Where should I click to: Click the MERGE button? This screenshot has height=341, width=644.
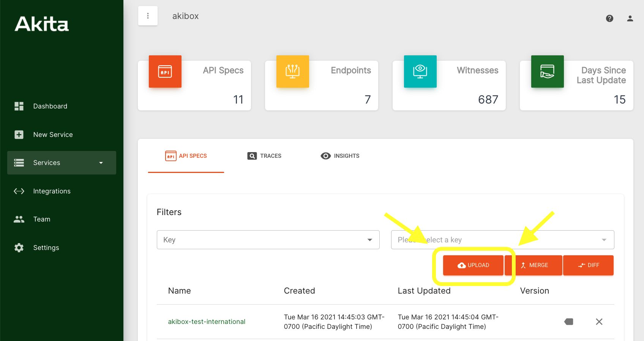[x=534, y=265]
